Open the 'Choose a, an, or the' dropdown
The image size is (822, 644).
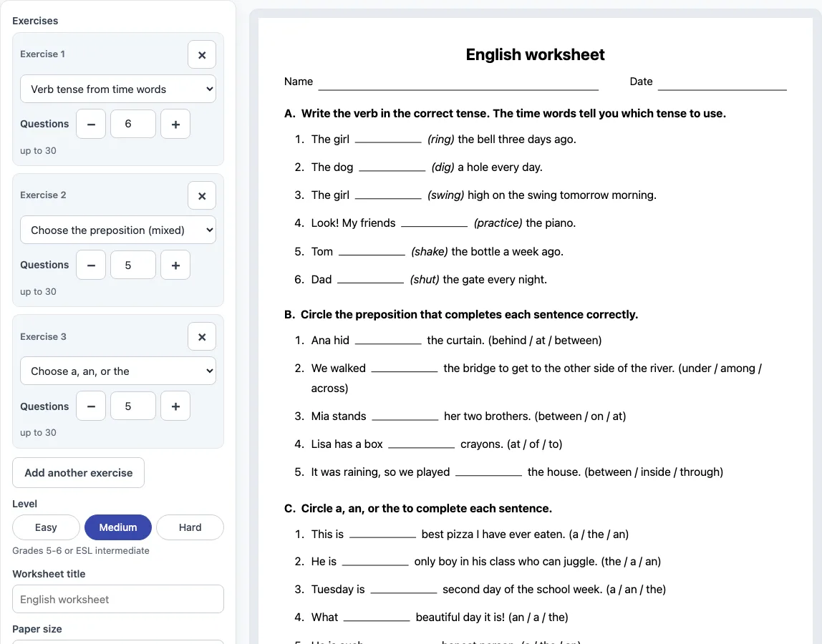(x=118, y=371)
